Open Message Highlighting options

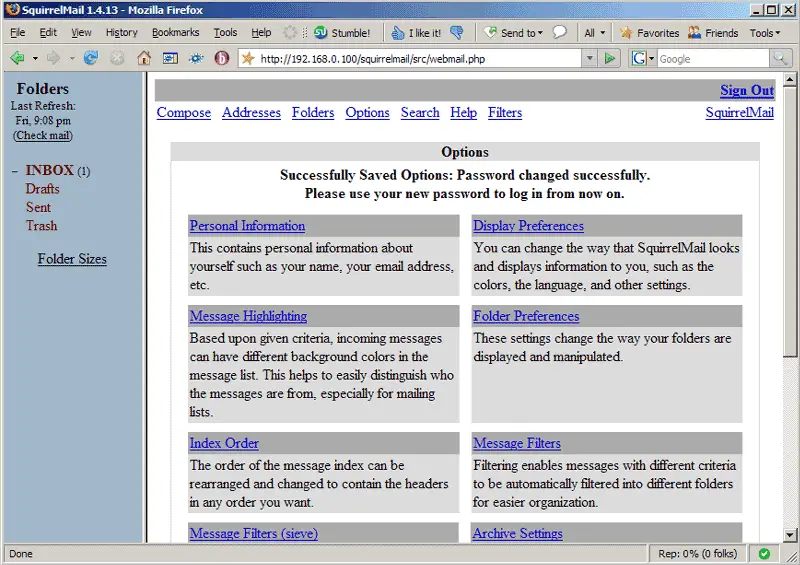click(248, 316)
